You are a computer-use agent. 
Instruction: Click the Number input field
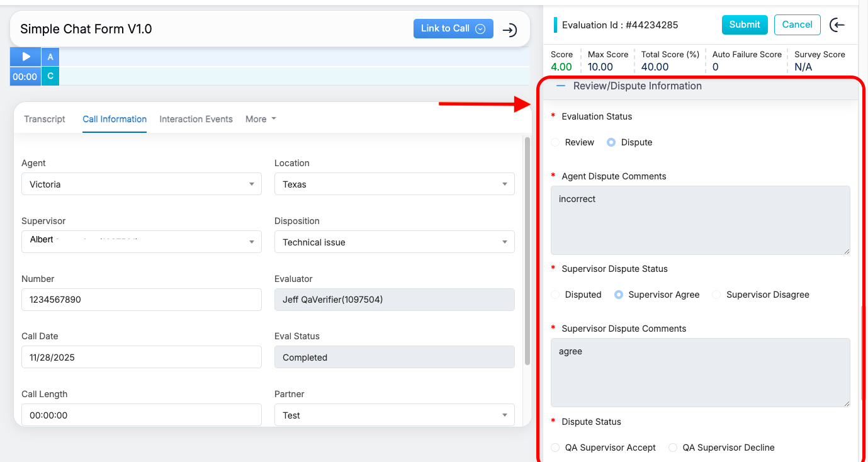[142, 300]
